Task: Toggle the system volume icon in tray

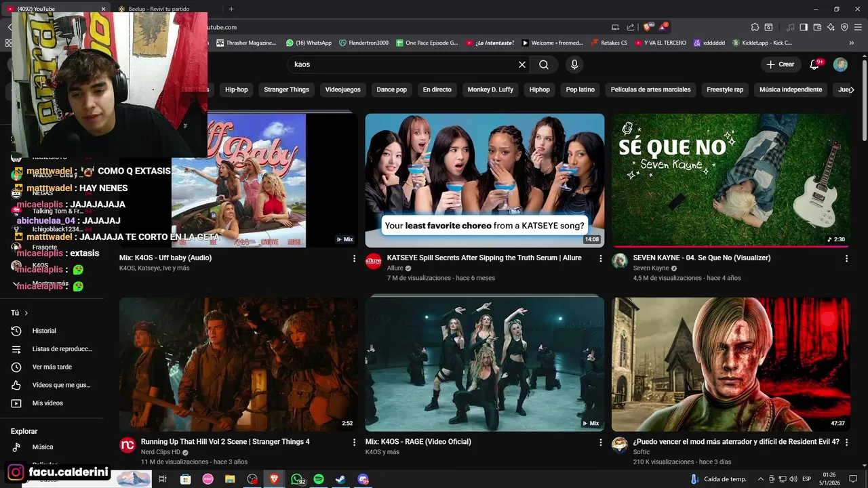Action: pyautogui.click(x=793, y=479)
